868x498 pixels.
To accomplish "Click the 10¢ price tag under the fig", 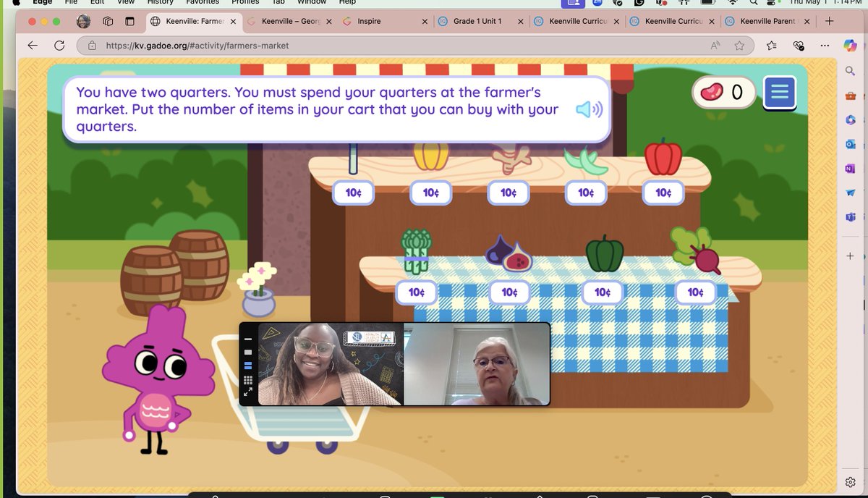I will [509, 292].
